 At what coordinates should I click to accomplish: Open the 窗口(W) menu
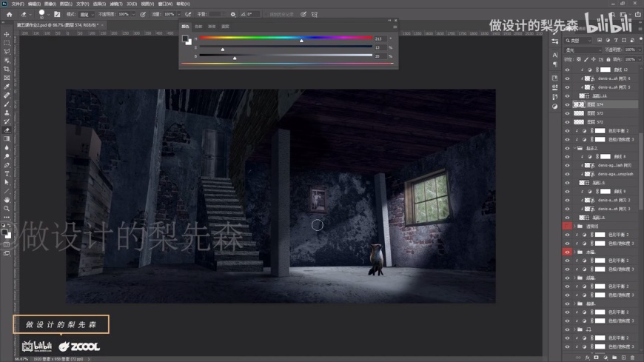click(165, 4)
